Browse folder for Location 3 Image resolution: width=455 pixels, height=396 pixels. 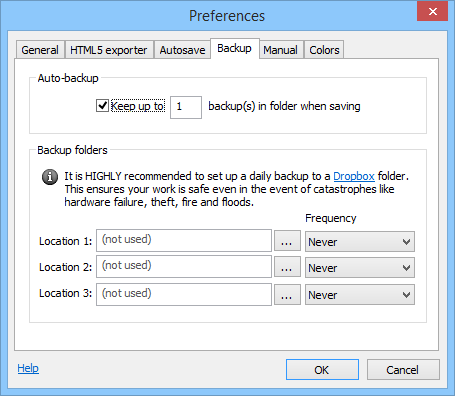tap(287, 295)
